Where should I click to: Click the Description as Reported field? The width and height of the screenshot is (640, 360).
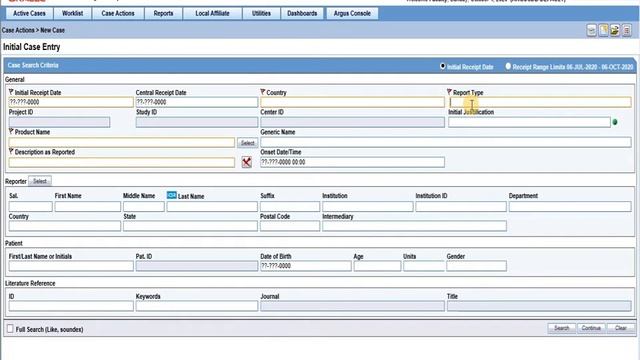coord(122,162)
